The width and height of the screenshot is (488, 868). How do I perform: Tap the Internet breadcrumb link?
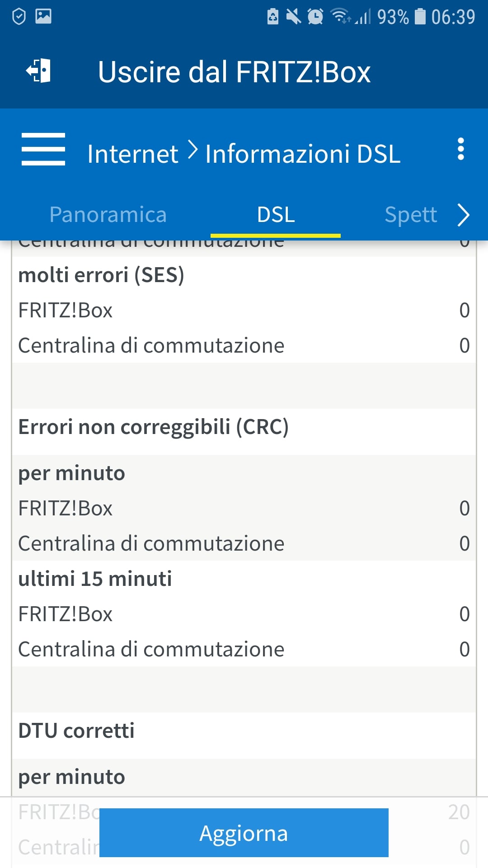tap(132, 154)
